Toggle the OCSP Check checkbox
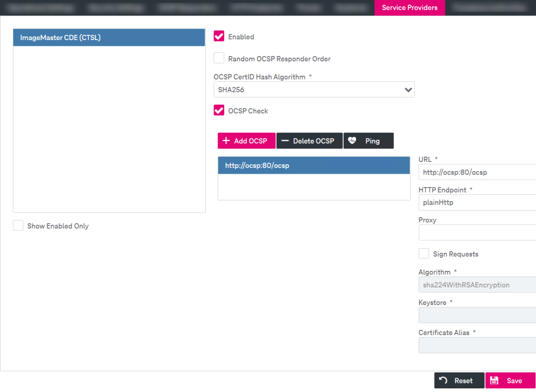This screenshot has height=392, width=536. click(219, 110)
